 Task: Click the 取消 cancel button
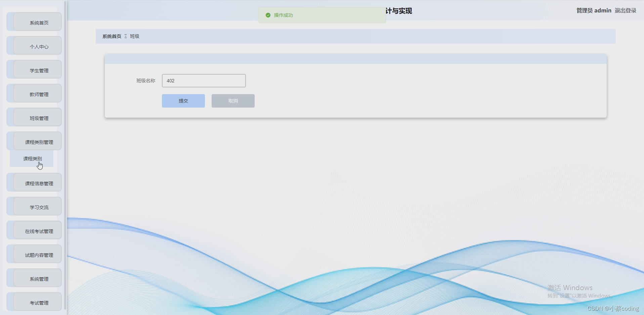pos(233,101)
